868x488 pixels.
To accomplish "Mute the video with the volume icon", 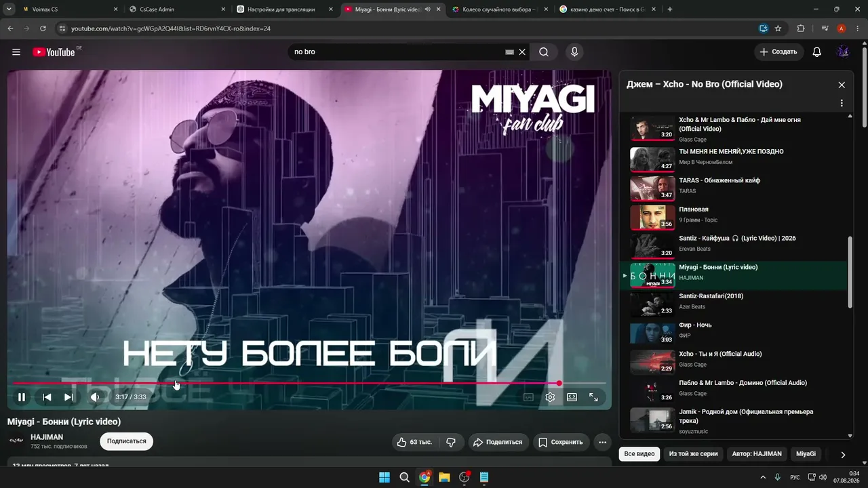I will tap(95, 397).
